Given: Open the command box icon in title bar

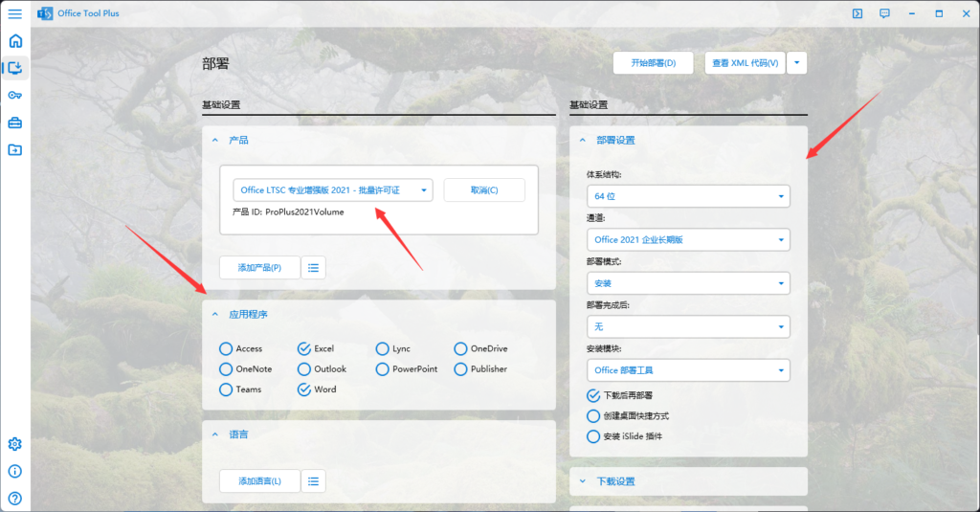Looking at the screenshot, I should 857,13.
